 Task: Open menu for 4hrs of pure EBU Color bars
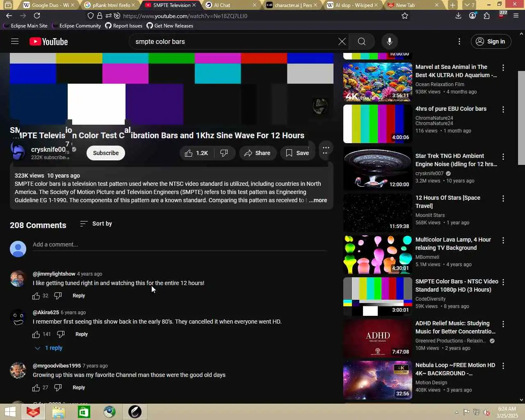pyautogui.click(x=503, y=110)
